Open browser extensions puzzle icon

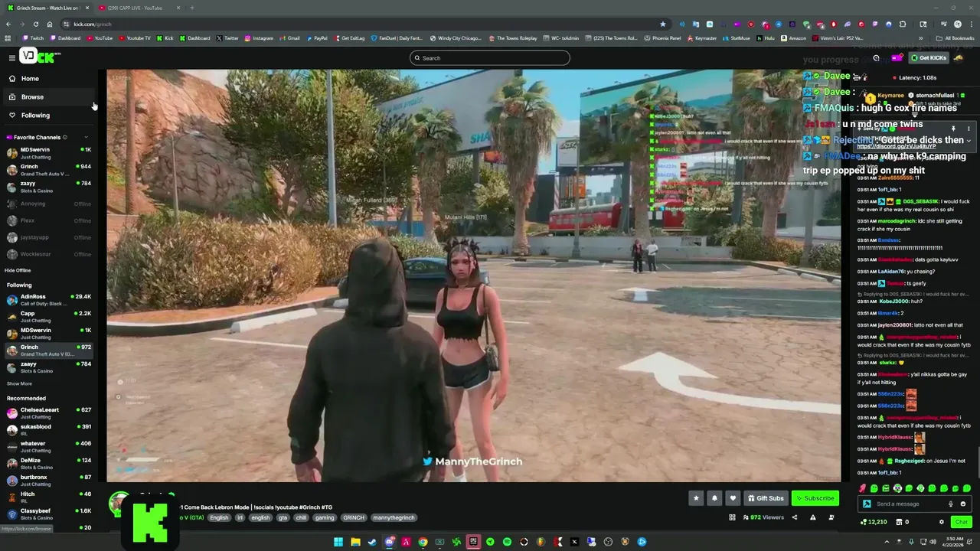[x=903, y=24]
